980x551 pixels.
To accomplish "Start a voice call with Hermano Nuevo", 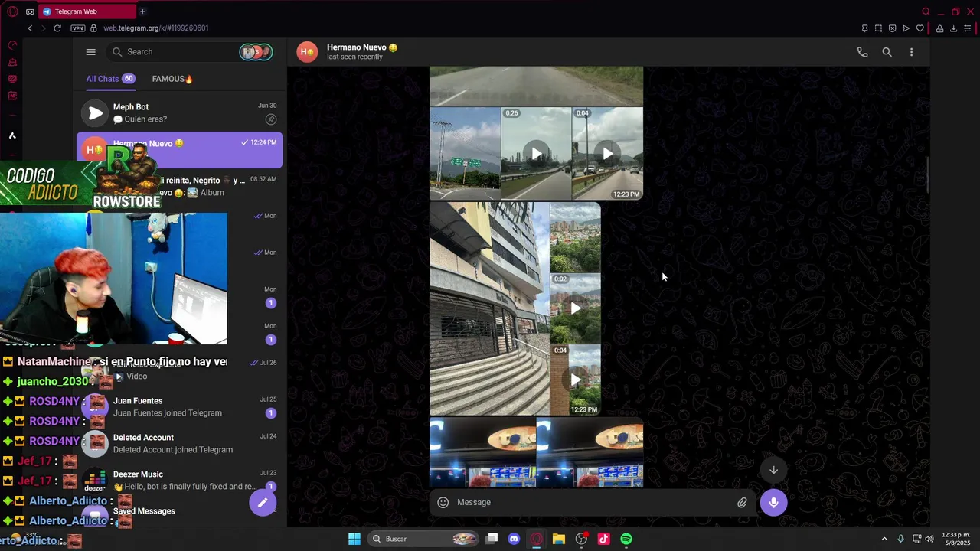I will pyautogui.click(x=862, y=52).
